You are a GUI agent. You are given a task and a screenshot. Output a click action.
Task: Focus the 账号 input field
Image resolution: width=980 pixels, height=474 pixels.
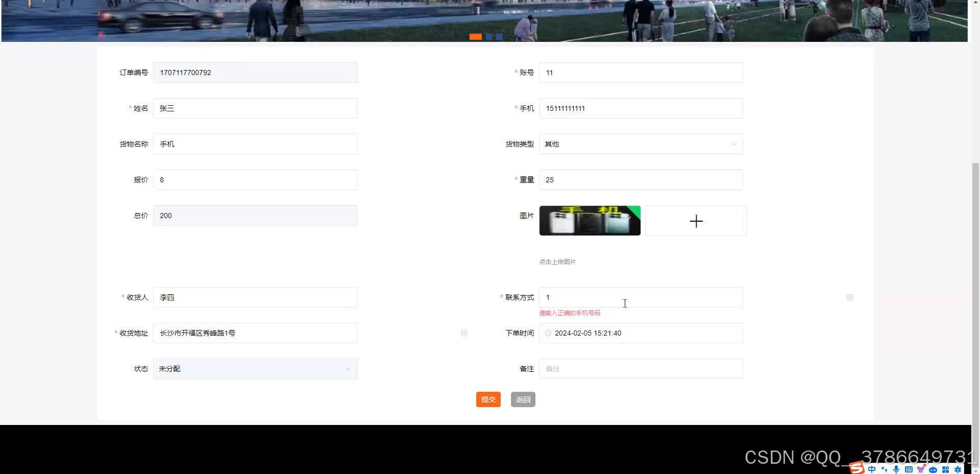(x=641, y=73)
